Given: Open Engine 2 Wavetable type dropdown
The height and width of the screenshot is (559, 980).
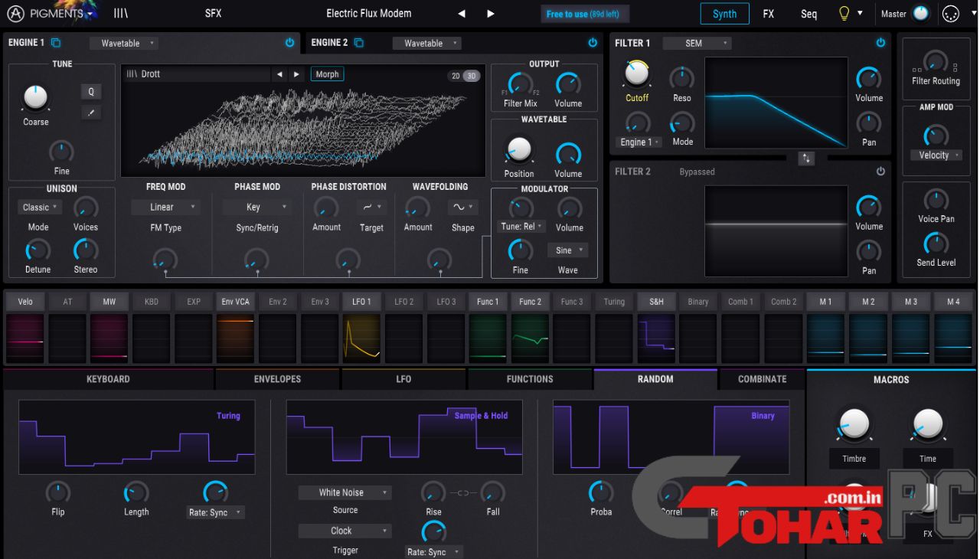Looking at the screenshot, I should pos(427,44).
